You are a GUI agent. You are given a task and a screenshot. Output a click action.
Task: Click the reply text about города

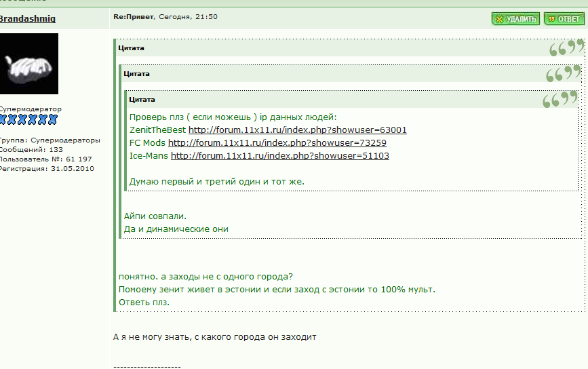pyautogui.click(x=215, y=337)
